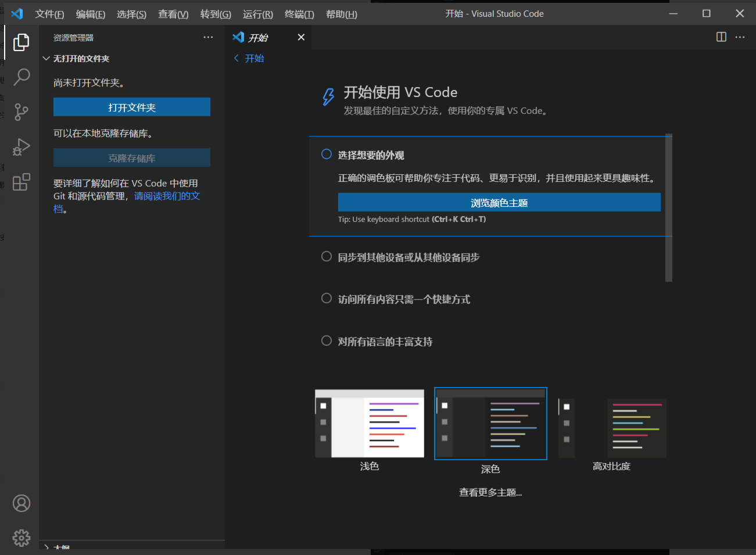The width and height of the screenshot is (756, 555).
Task: Click the 选择想要的外观 step title
Action: pyautogui.click(x=371, y=155)
